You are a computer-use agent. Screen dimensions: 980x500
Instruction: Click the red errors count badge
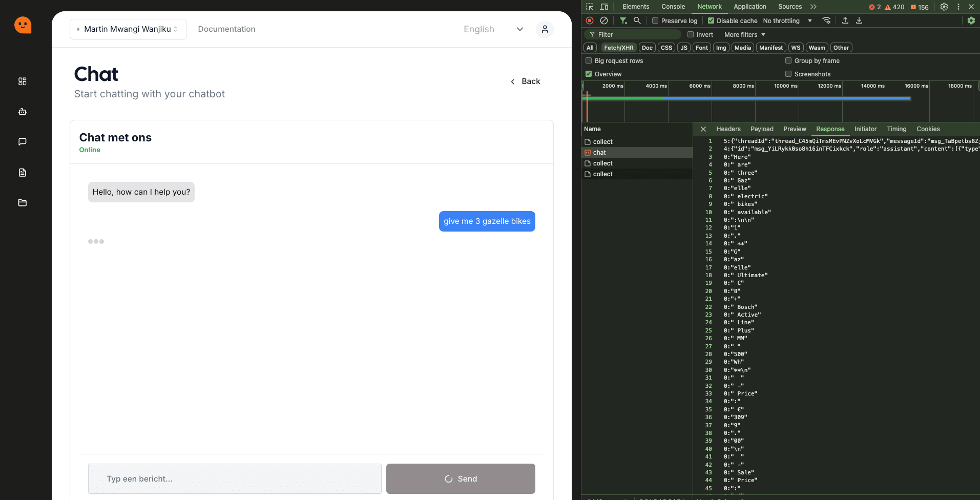(875, 7)
